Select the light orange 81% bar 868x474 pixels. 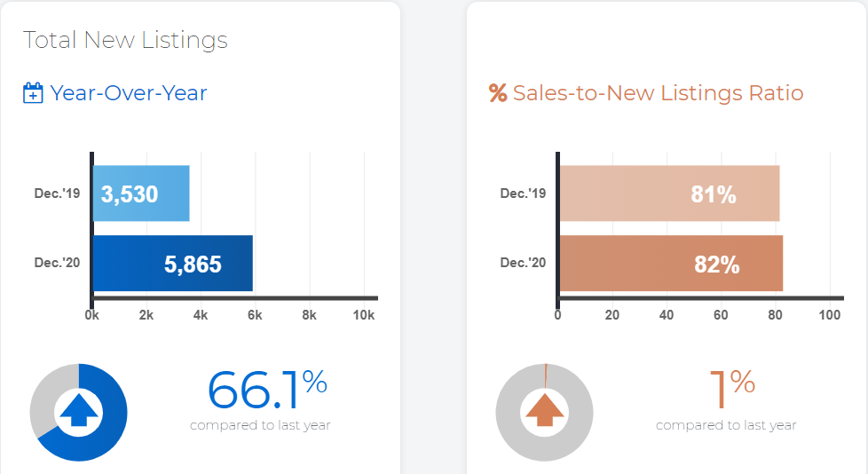coord(670,194)
